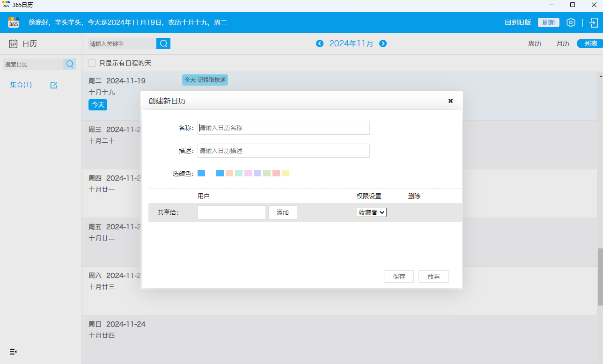Close the 创建新日历 dialog
This screenshot has width=603, height=364.
click(450, 101)
